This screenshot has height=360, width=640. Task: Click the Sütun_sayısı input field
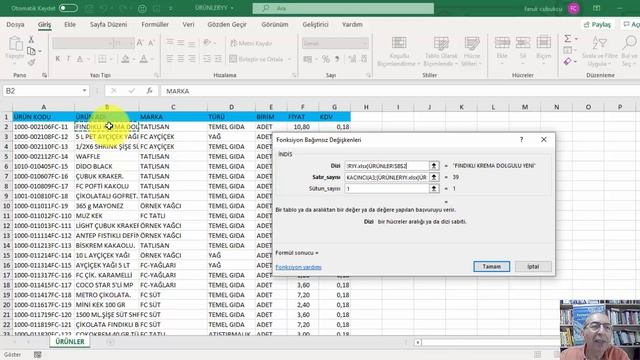(x=387, y=189)
